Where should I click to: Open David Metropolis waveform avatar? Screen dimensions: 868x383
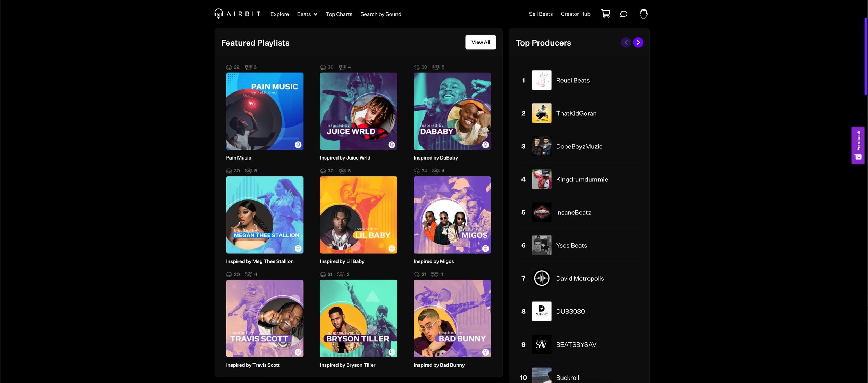point(542,278)
